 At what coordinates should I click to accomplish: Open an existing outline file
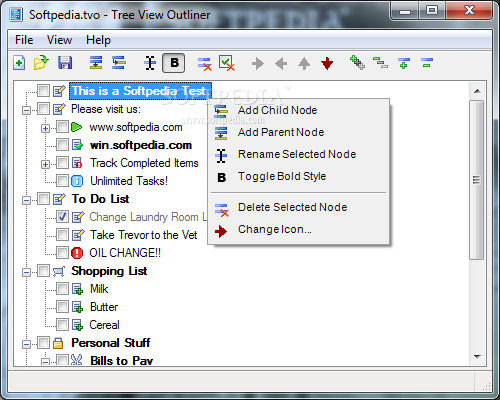point(41,63)
